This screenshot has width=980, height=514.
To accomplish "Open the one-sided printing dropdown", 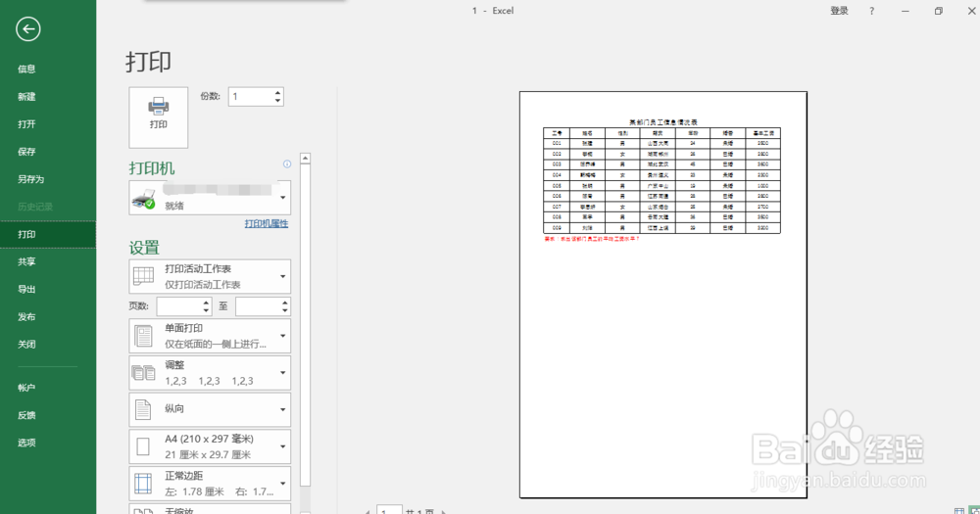I will tap(210, 336).
